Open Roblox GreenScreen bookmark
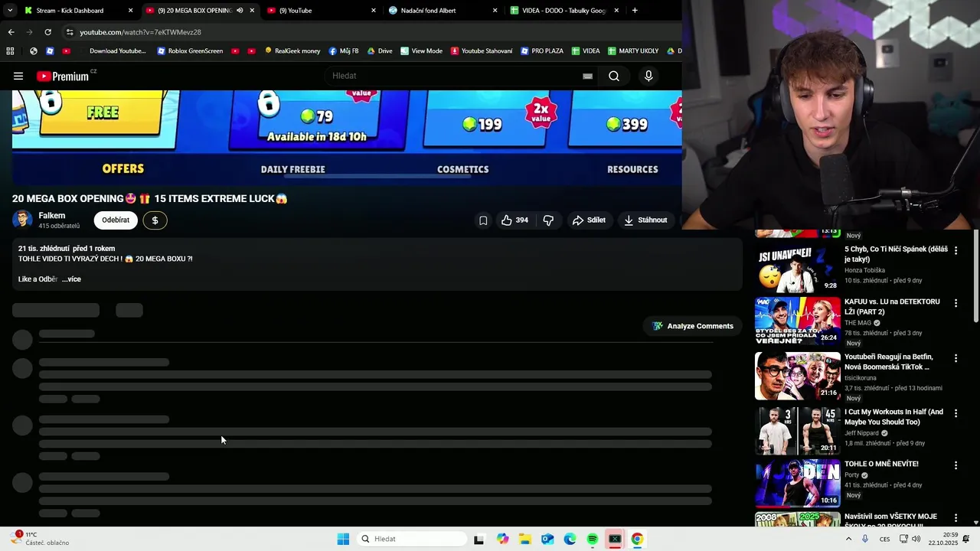The image size is (980, 551). [x=190, y=51]
